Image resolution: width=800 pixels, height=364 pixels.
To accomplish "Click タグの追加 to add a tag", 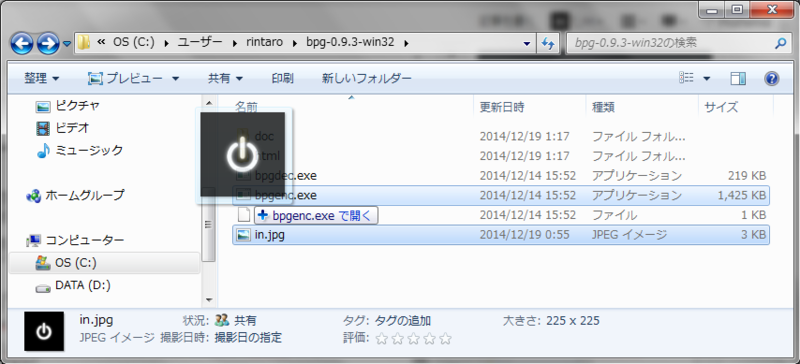I will point(403,321).
